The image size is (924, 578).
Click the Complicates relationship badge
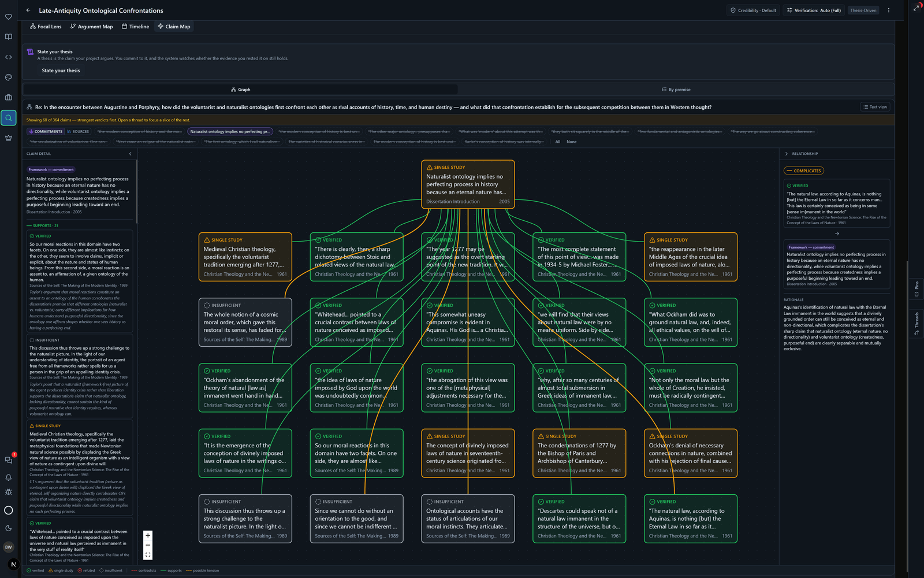[x=804, y=171]
